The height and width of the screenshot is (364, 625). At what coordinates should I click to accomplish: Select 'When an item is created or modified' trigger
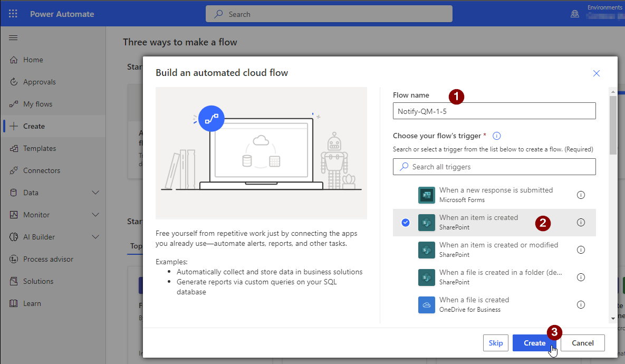[x=494, y=250]
